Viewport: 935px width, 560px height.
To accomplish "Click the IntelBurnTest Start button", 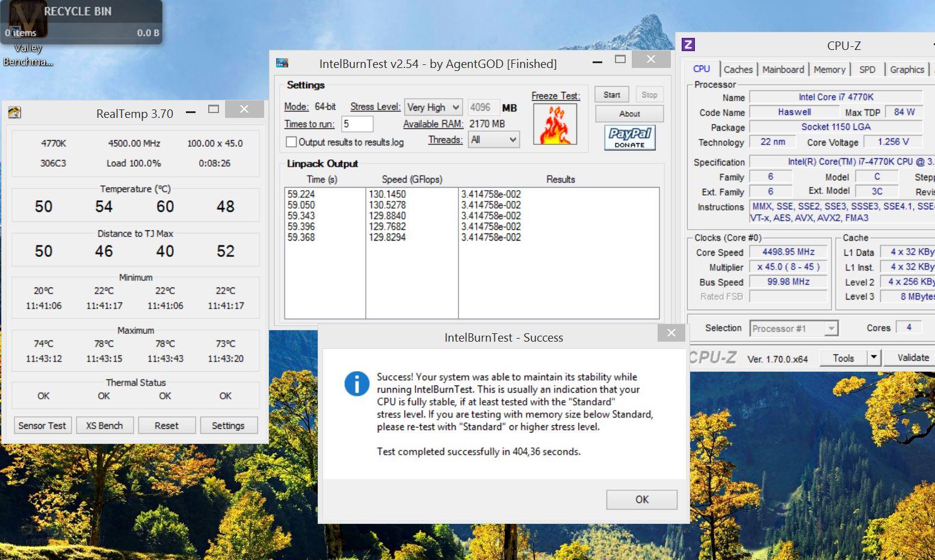I will pos(612,95).
